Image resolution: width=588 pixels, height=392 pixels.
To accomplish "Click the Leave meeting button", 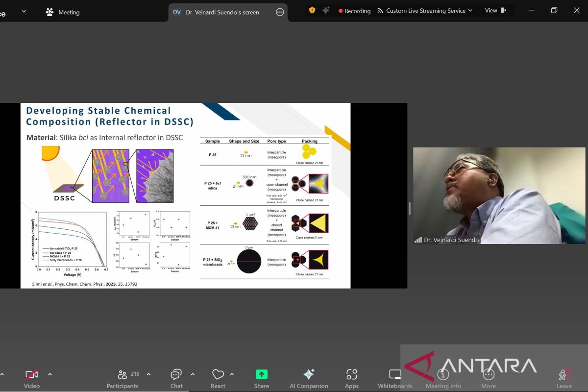I will click(564, 378).
